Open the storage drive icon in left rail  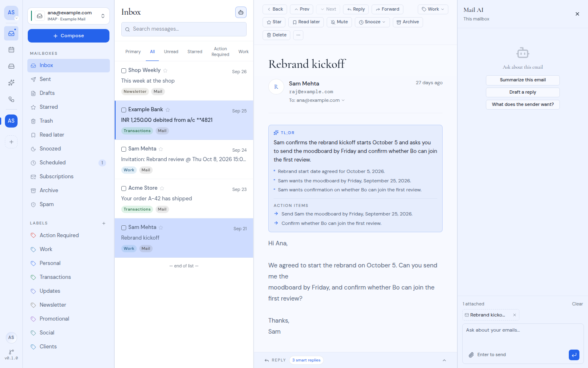[11, 66]
